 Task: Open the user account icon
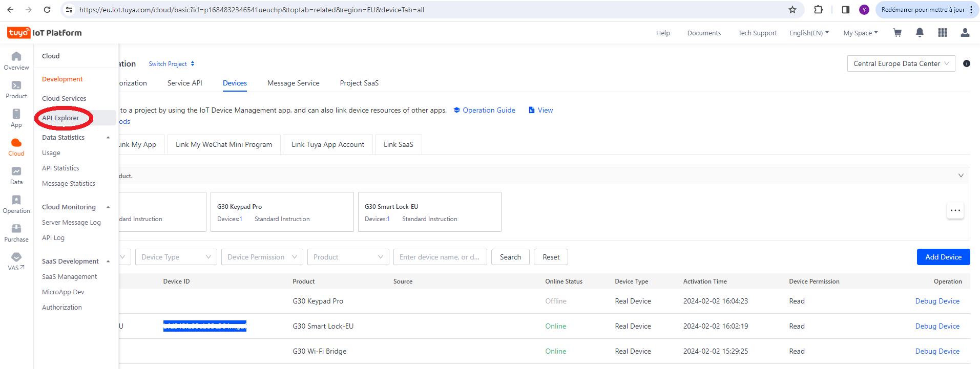point(965,33)
